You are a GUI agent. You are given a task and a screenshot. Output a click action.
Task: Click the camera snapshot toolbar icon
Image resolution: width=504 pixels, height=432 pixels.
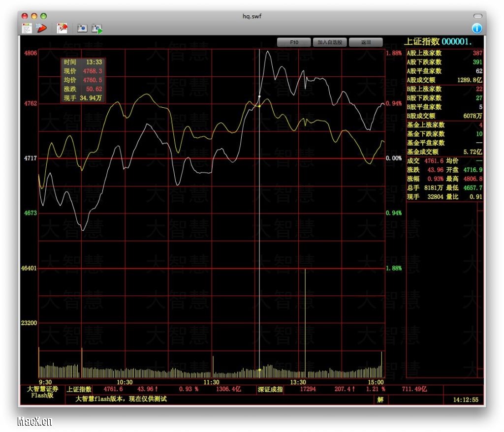(82, 28)
